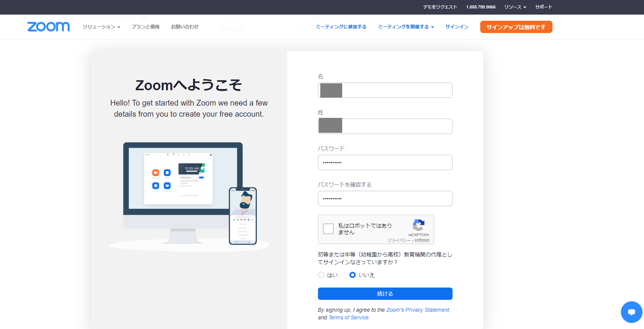Open the Terms of Service link
The height and width of the screenshot is (329, 644).
[x=348, y=317]
